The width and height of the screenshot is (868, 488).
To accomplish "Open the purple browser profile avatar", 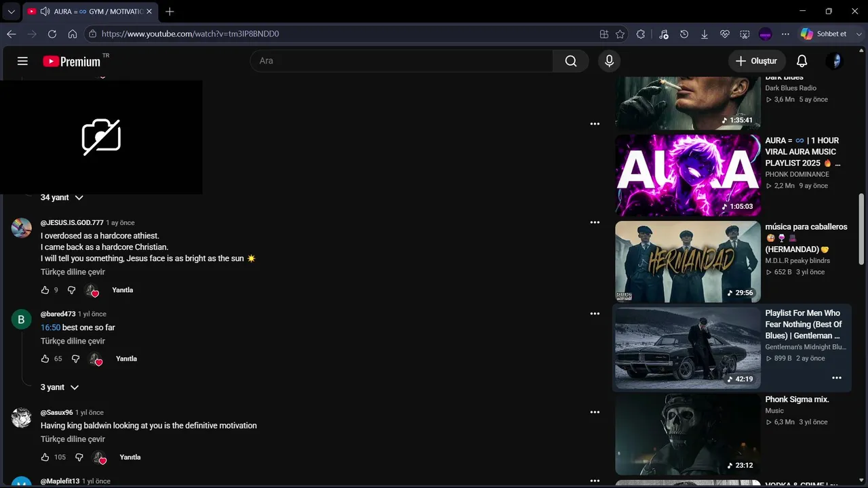I will tap(765, 34).
